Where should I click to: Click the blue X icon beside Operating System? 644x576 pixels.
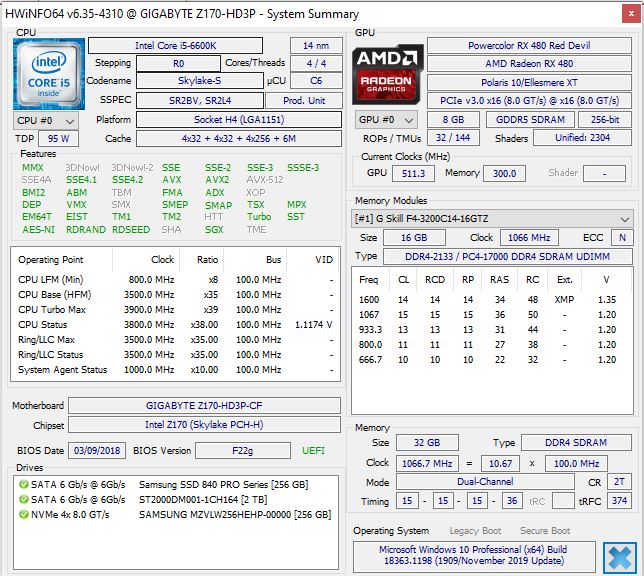coord(619,558)
